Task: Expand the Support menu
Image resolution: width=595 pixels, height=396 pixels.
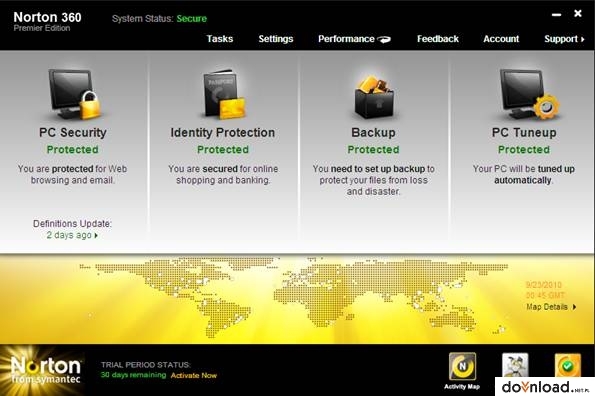Action: (564, 39)
